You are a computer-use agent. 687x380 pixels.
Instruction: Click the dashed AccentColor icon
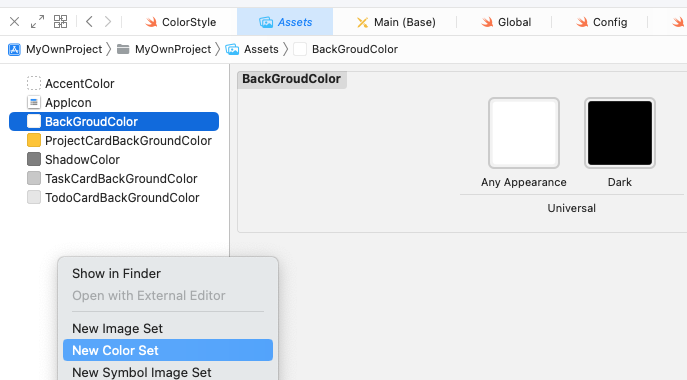(34, 83)
